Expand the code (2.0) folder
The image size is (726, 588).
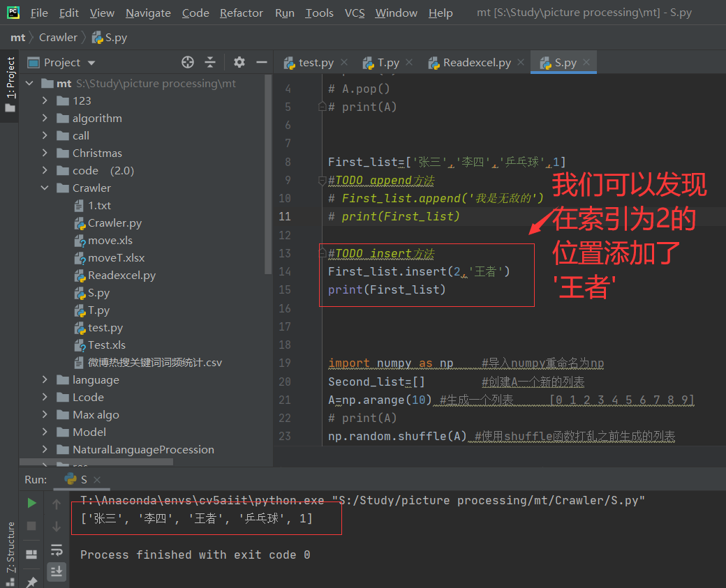click(x=45, y=170)
